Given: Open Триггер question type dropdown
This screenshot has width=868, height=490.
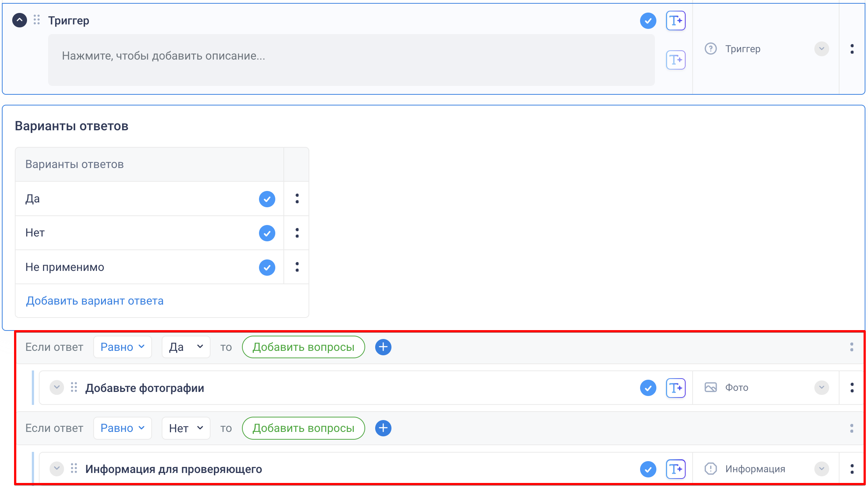Looking at the screenshot, I should [821, 49].
